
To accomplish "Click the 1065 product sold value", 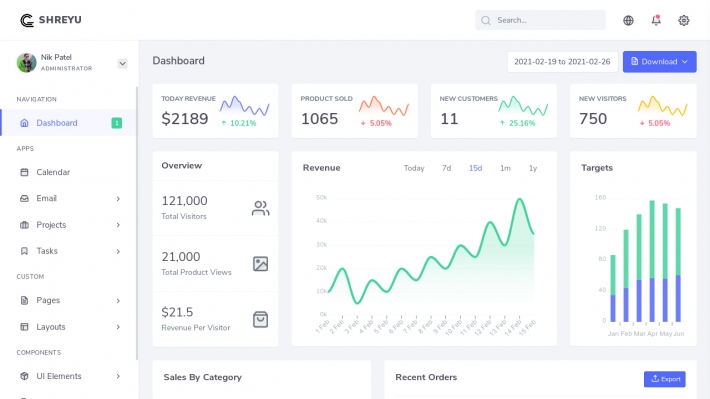I will [319, 119].
